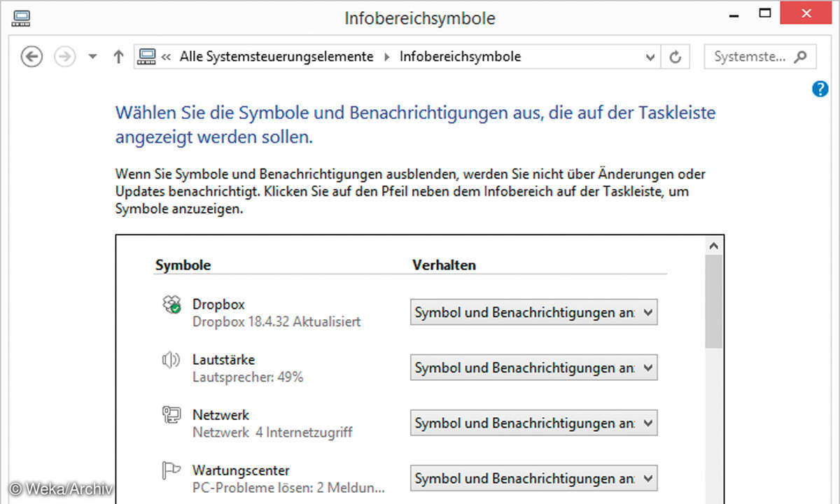Open the Lautstärke behavior dropdown

(x=534, y=367)
